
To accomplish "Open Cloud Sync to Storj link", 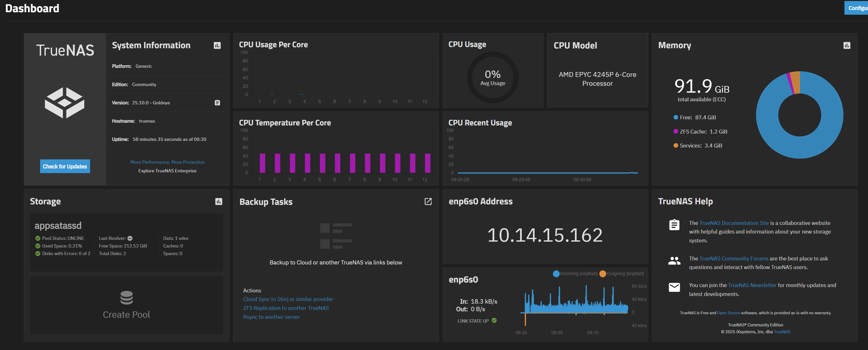I will pos(288,299).
